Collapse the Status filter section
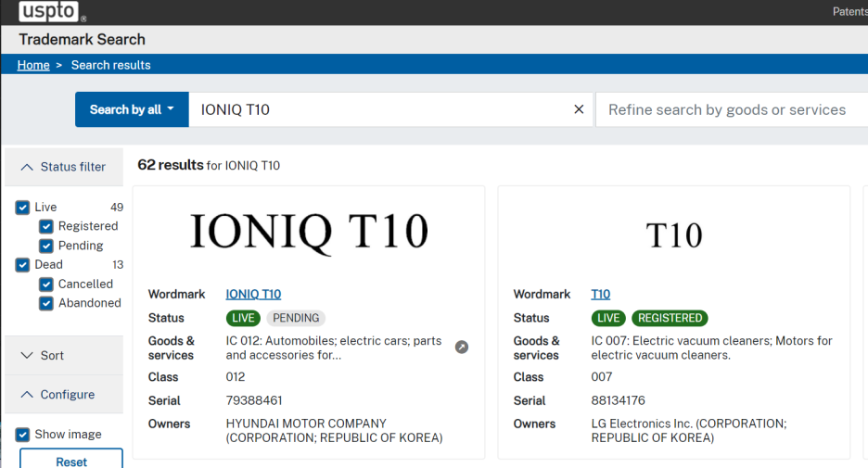The image size is (868, 468). [x=64, y=167]
